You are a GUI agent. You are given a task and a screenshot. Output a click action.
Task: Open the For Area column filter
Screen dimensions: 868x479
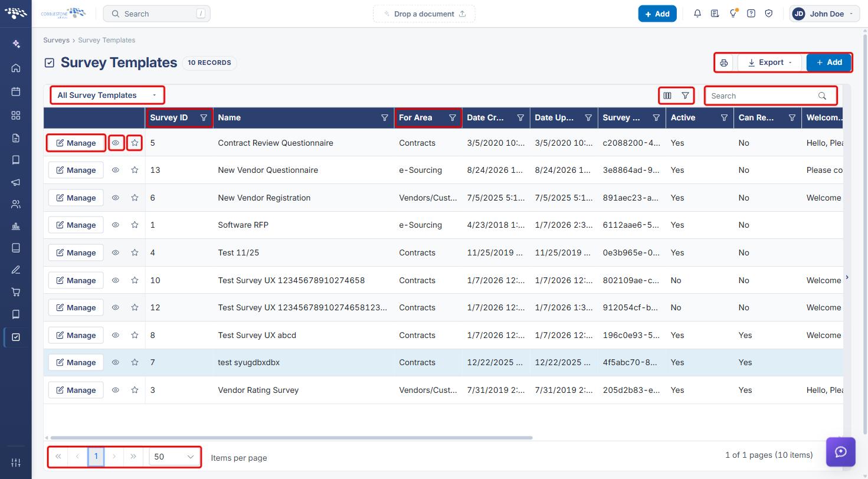tap(453, 118)
